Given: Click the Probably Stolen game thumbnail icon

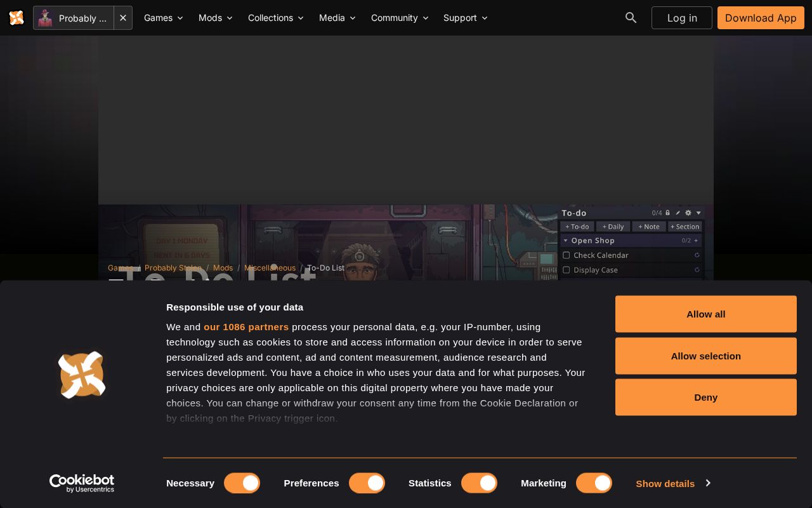Looking at the screenshot, I should point(45,18).
